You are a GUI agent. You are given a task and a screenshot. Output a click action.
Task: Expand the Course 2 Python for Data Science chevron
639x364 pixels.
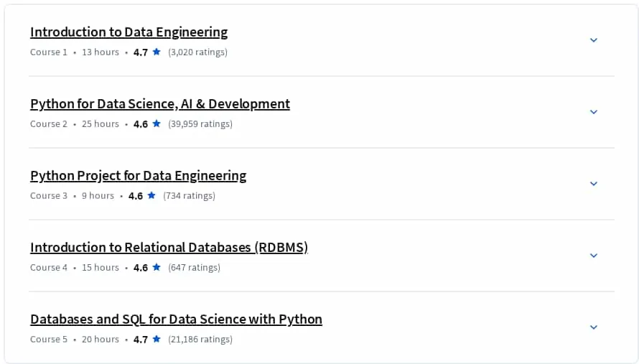pos(594,112)
